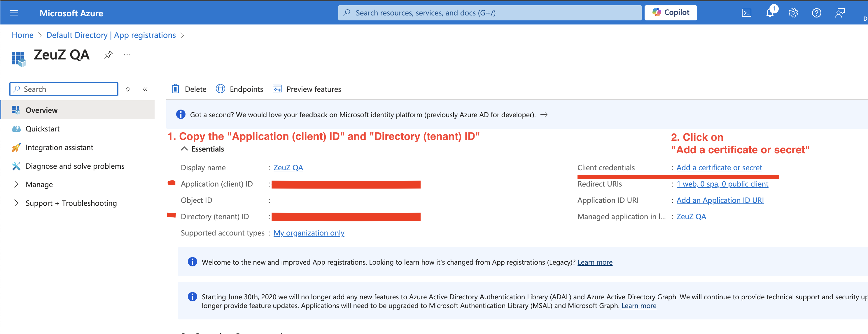868x334 pixels.
Task: Open Managed application ZeuZ QA link
Action: tap(691, 217)
